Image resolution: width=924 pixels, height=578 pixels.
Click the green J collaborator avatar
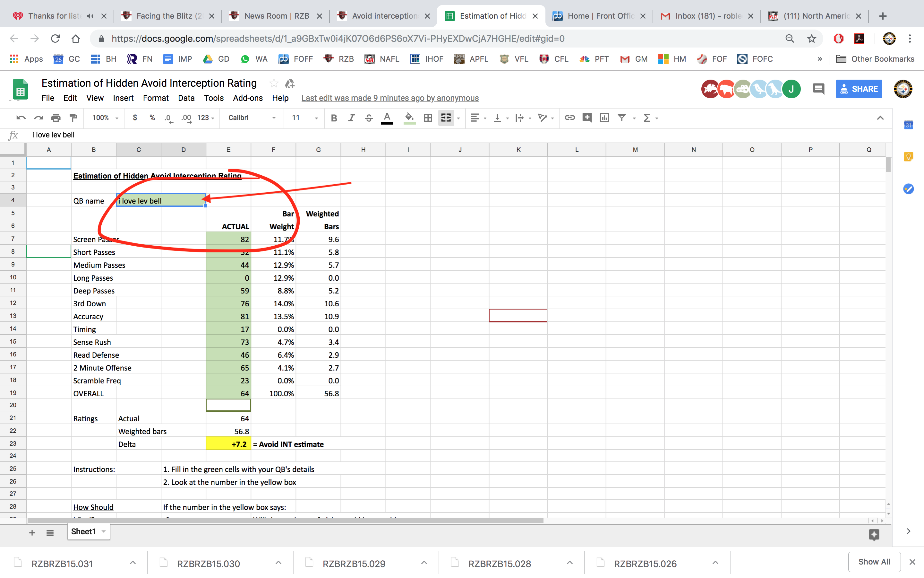791,89
